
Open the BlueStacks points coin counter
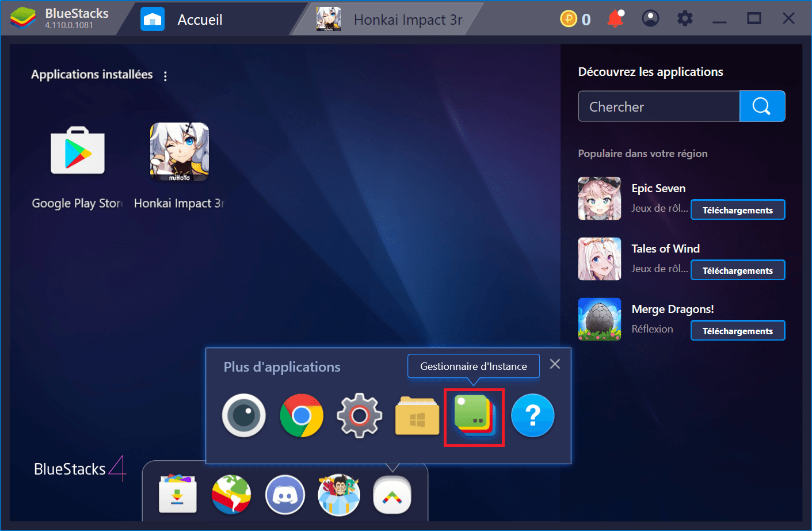(575, 19)
